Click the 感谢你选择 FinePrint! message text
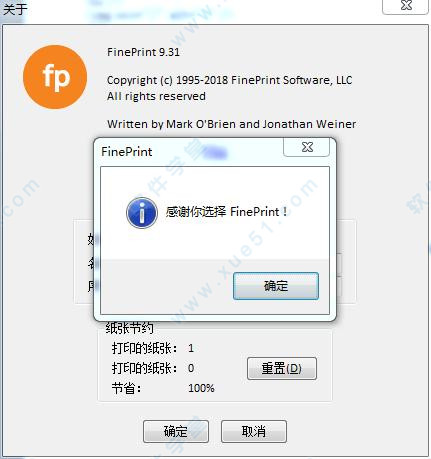This screenshot has width=431, height=459. [x=226, y=211]
